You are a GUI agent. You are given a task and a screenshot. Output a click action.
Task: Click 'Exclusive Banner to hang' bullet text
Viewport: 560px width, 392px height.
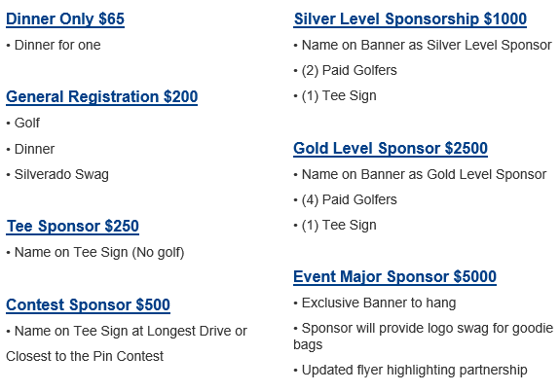tap(379, 303)
